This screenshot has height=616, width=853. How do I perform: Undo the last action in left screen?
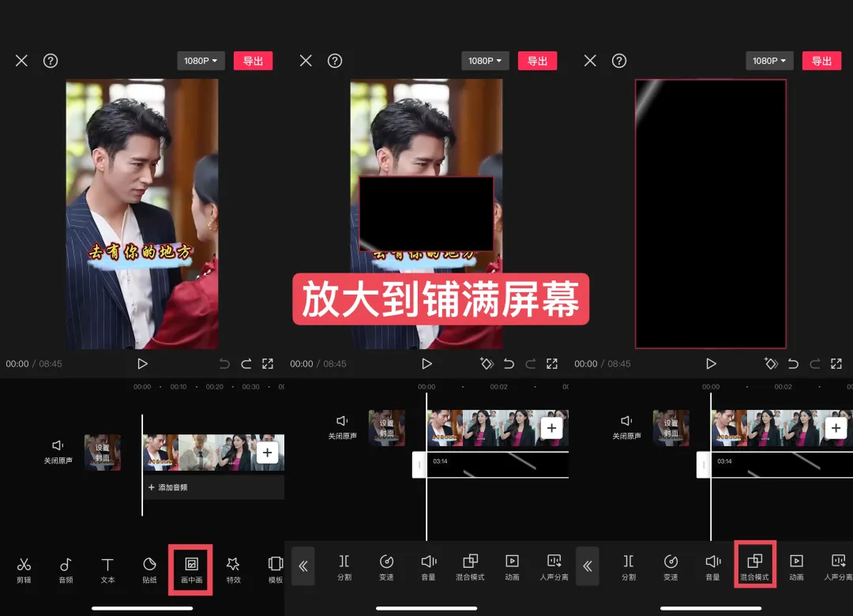[224, 363]
